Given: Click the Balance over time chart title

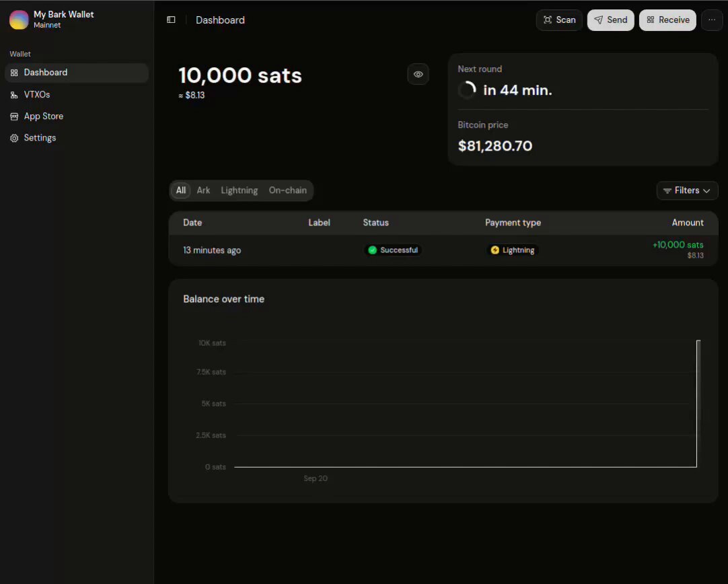Looking at the screenshot, I should point(224,299).
